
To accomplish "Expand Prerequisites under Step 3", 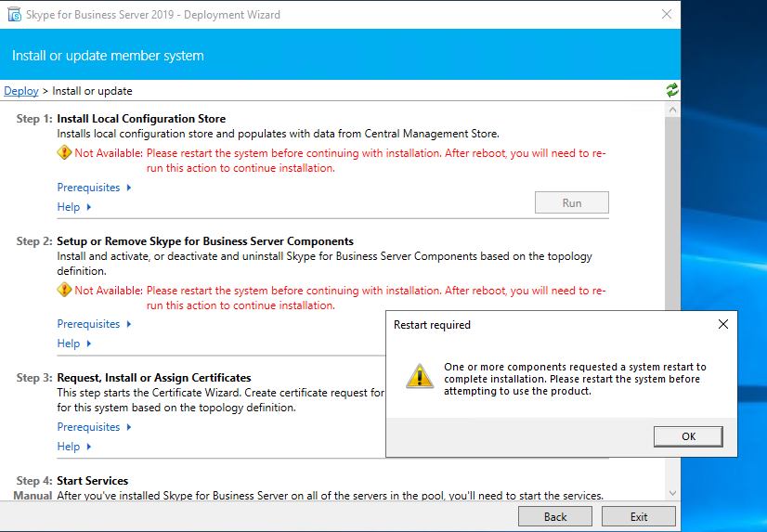I will click(94, 427).
